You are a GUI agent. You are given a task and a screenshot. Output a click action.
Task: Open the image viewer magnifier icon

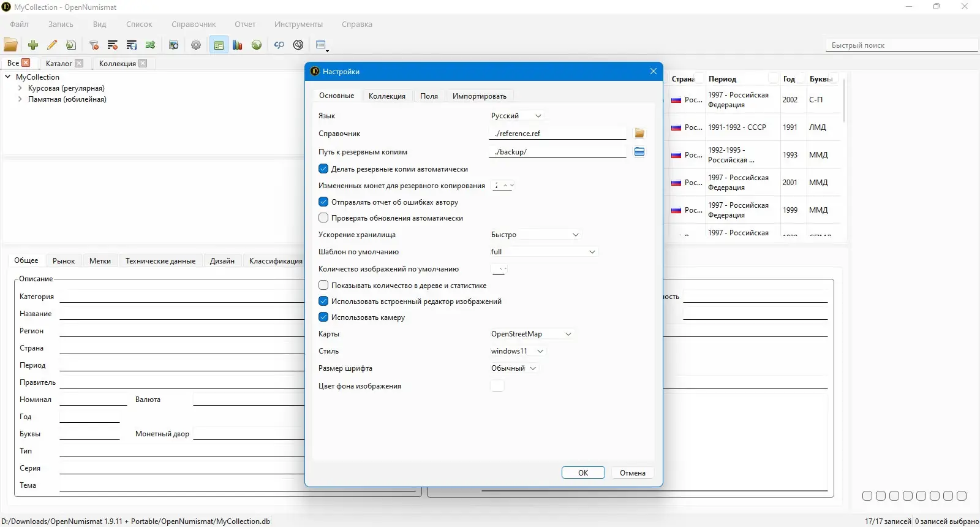coord(174,45)
